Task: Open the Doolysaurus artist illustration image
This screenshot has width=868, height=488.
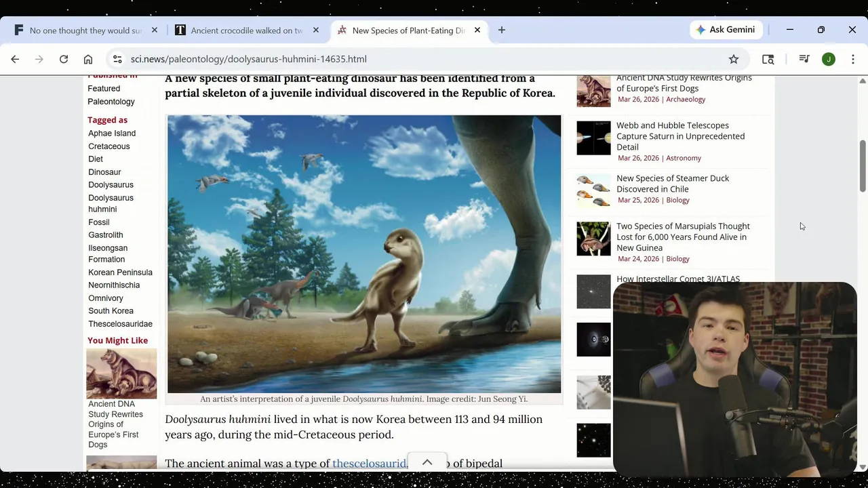Action: [x=364, y=254]
